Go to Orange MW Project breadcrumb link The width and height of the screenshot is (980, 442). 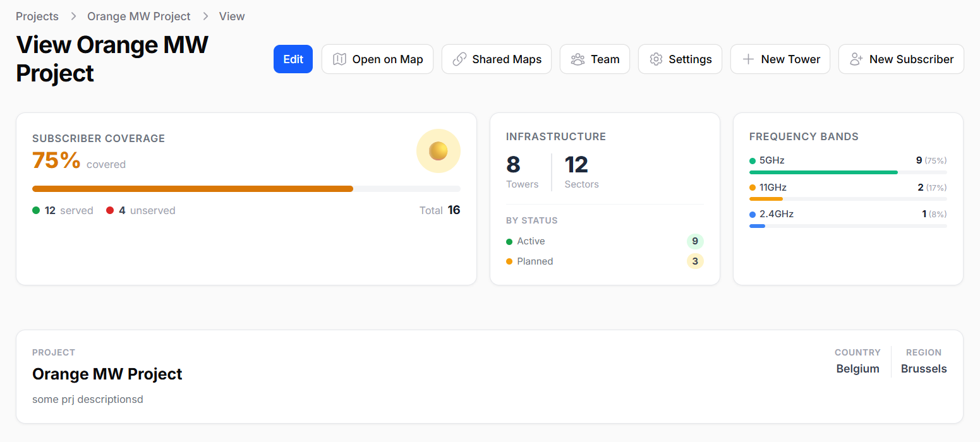[x=139, y=16]
